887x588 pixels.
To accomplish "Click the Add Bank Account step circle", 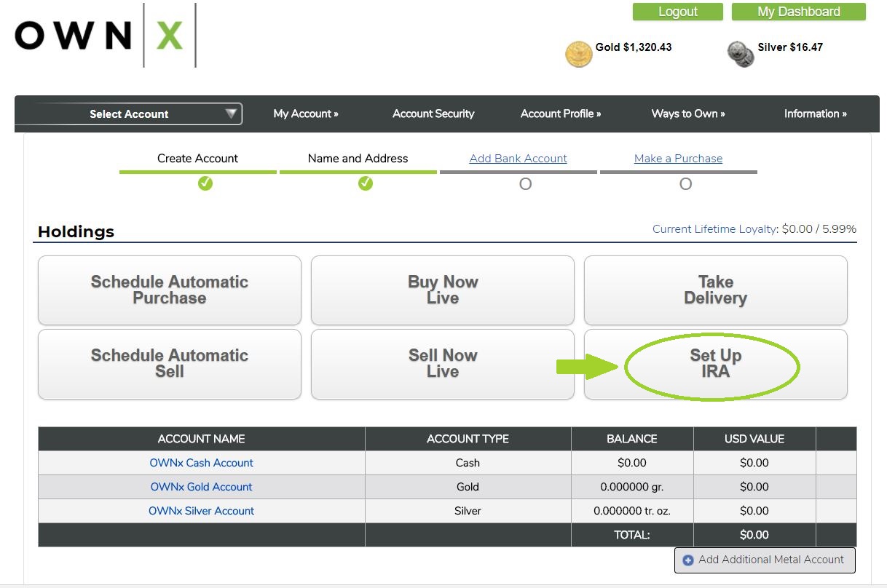I will click(x=525, y=184).
